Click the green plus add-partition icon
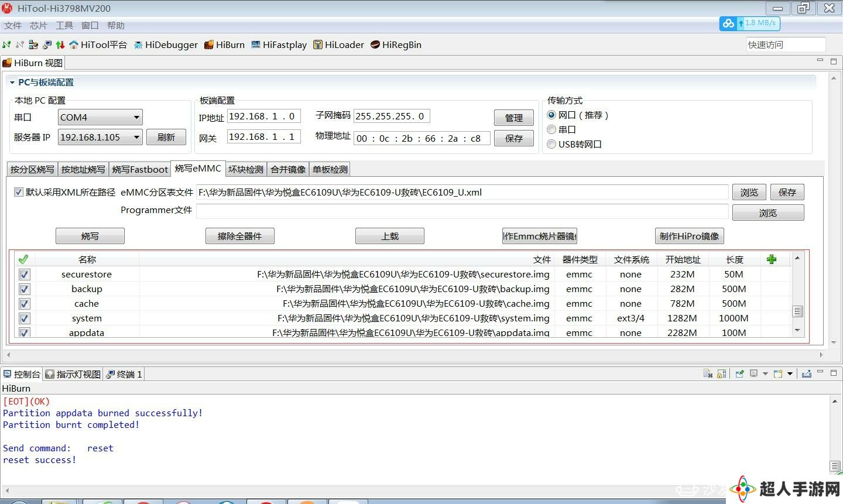The height and width of the screenshot is (504, 843). [772, 259]
